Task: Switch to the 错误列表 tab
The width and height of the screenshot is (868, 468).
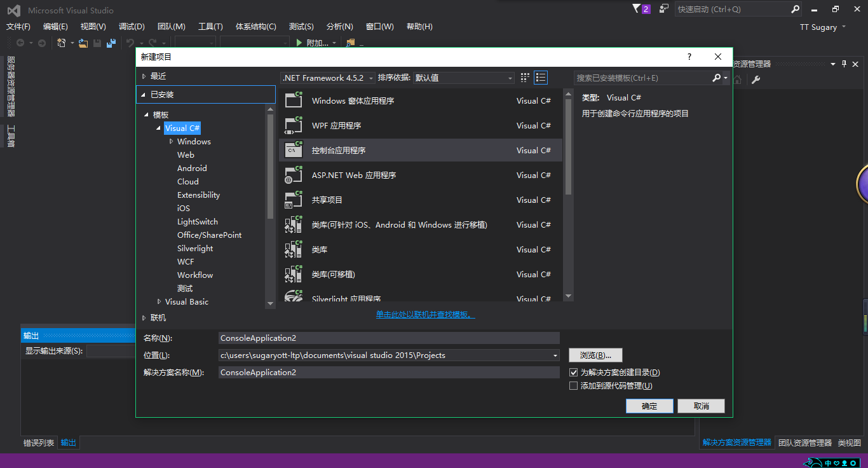Action: 39,443
